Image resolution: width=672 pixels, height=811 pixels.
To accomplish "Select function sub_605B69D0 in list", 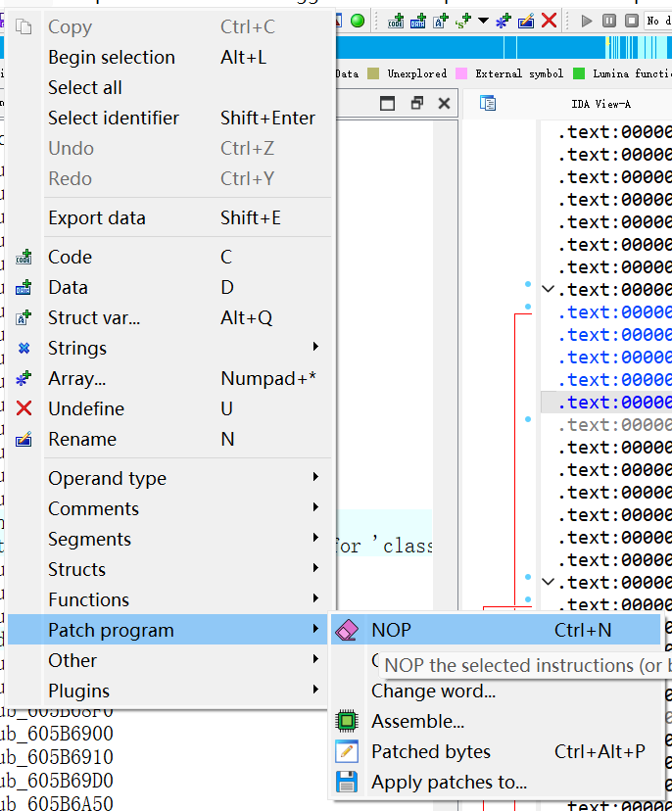I will pyautogui.click(x=57, y=780).
